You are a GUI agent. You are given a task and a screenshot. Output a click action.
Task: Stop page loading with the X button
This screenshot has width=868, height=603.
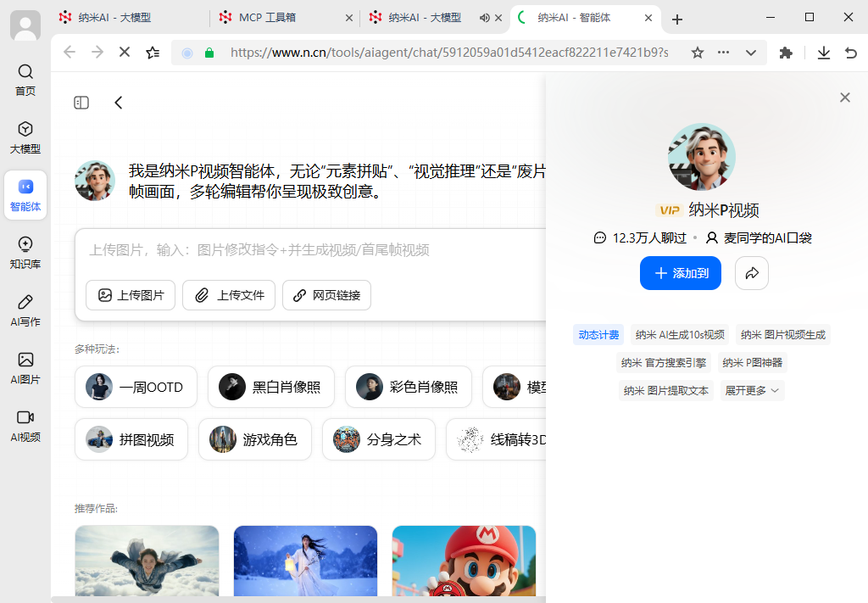[125, 52]
